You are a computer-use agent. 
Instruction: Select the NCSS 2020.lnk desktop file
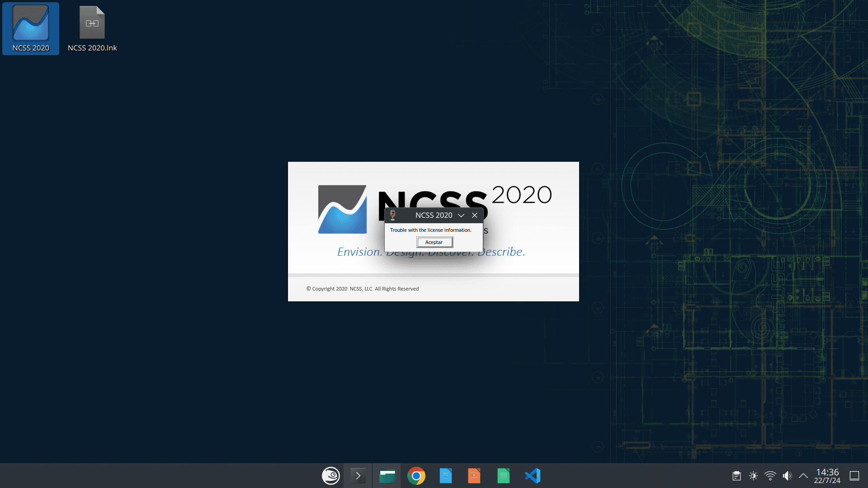click(92, 28)
